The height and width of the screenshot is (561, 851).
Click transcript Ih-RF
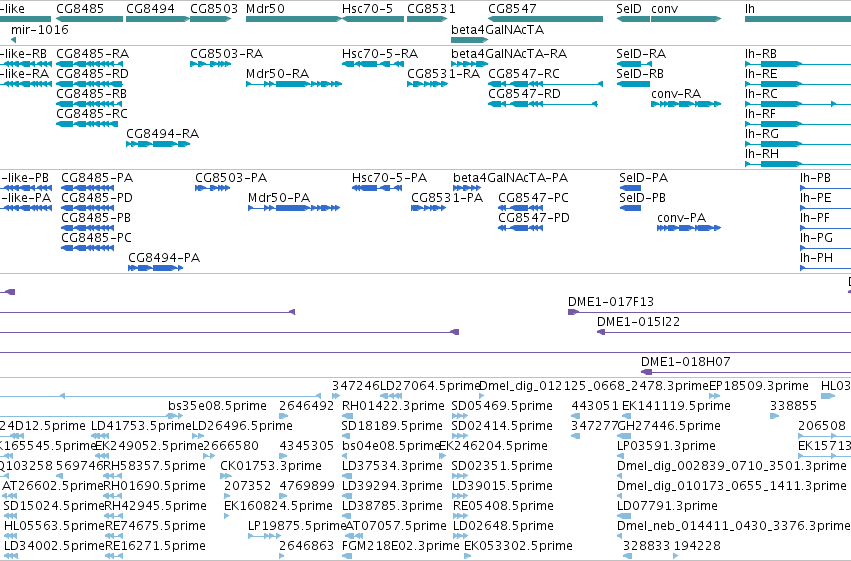pos(798,124)
